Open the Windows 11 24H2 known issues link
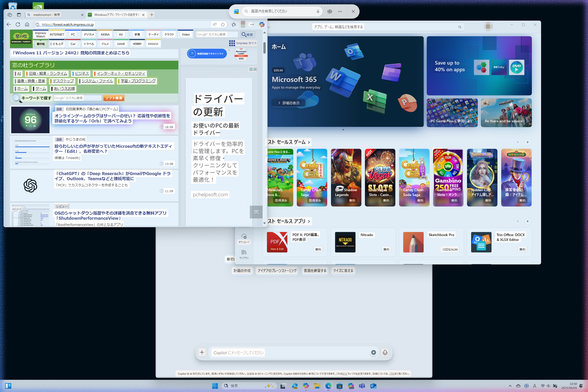The image size is (588, 392). pyautogui.click(x=71, y=53)
